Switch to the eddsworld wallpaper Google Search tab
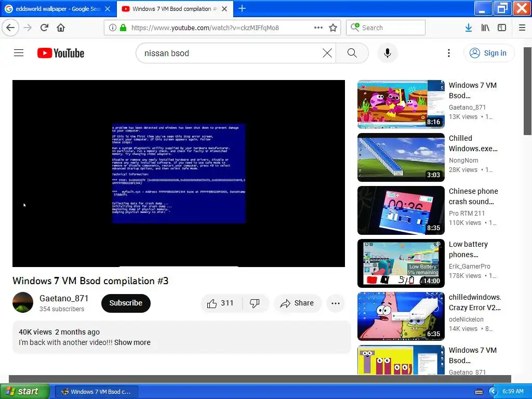Viewport: 532px width, 399px height. click(58, 9)
